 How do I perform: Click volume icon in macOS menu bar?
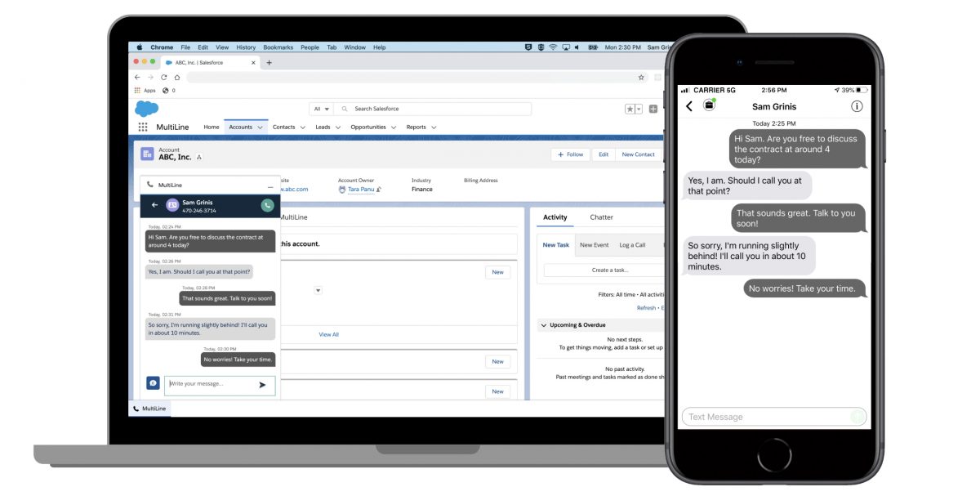(577, 47)
